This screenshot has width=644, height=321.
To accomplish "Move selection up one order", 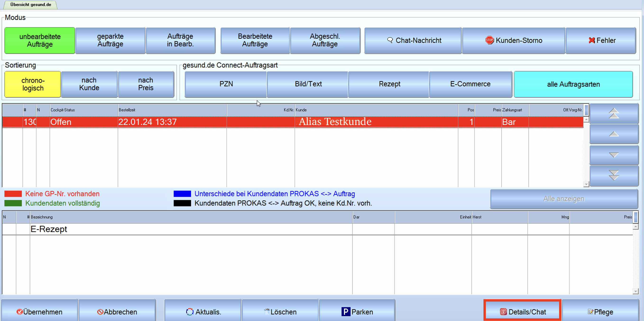I will pyautogui.click(x=614, y=134).
